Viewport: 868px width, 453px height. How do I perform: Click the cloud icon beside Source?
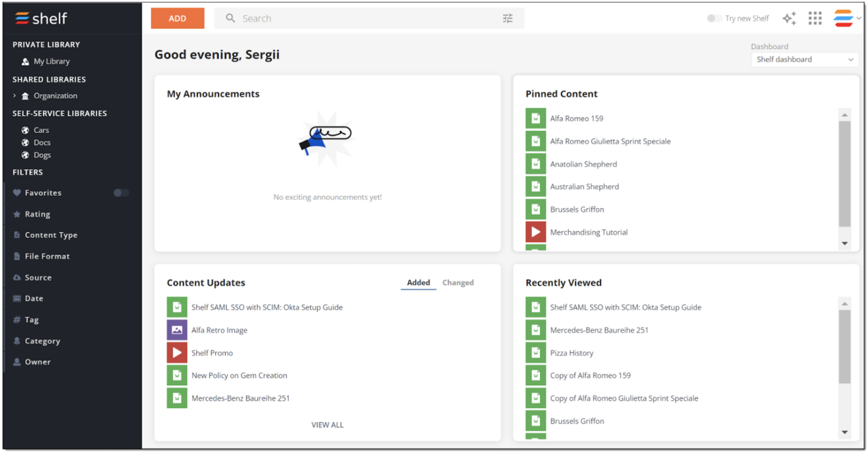point(17,277)
